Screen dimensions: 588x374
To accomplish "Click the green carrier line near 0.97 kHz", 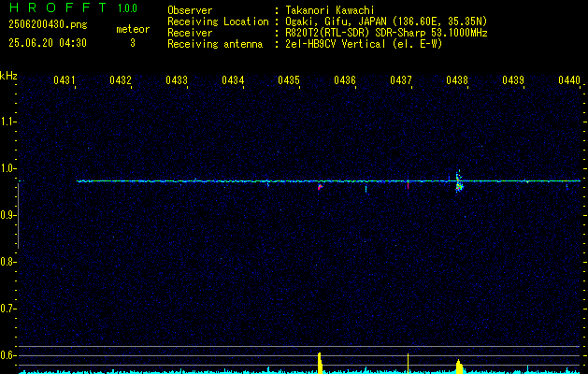I will (x=328, y=180).
